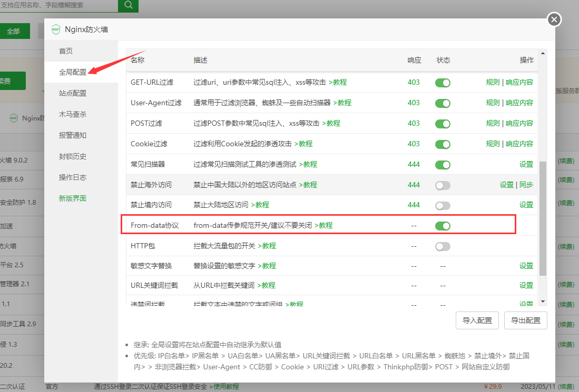Image resolution: width=579 pixels, height=392 pixels.
Task: Open 规则 for the GET-URL过滤 row
Action: (x=493, y=82)
